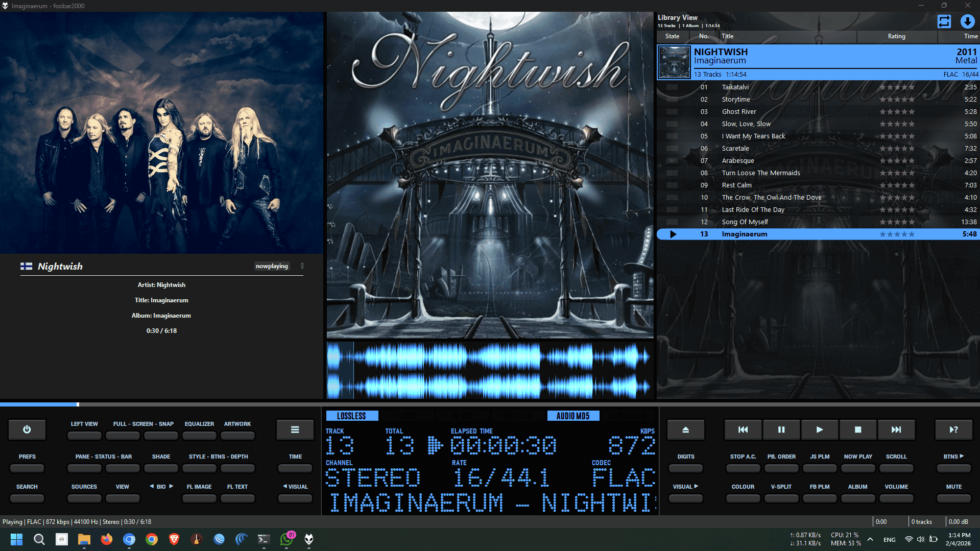Pause the current playback
This screenshot has height=551, width=980.
tap(781, 429)
